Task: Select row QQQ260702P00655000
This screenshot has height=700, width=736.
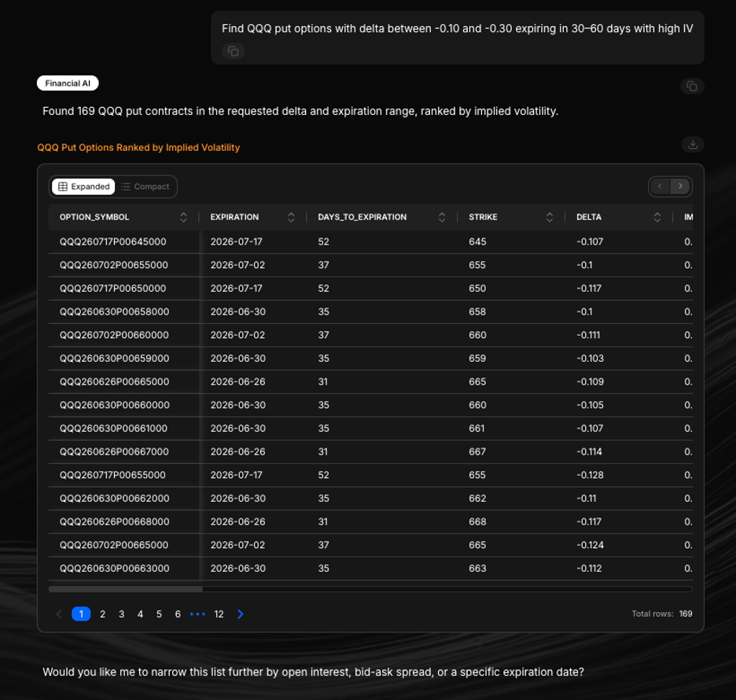Action: click(x=370, y=265)
